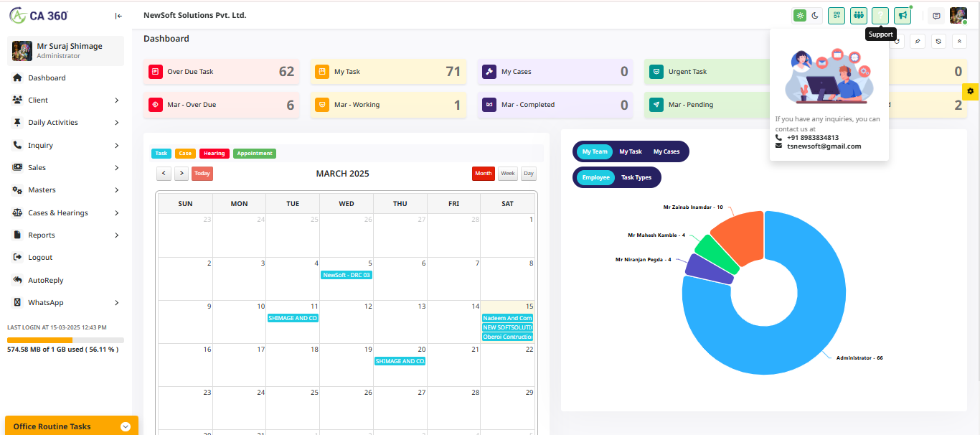Expand the WhatsApp menu chevron
The height and width of the screenshot is (435, 980).
point(117,303)
